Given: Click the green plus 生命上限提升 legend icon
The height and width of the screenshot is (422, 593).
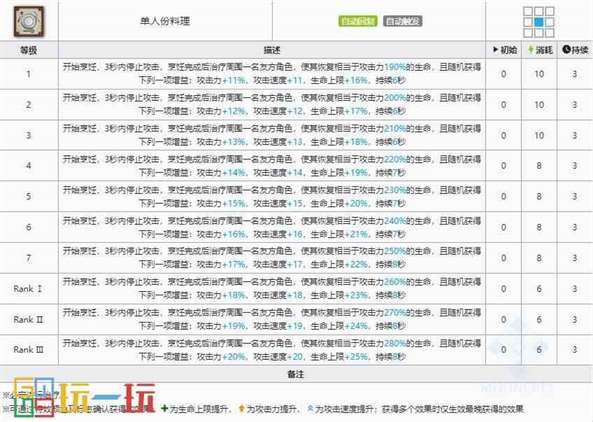Looking at the screenshot, I should click(164, 408).
